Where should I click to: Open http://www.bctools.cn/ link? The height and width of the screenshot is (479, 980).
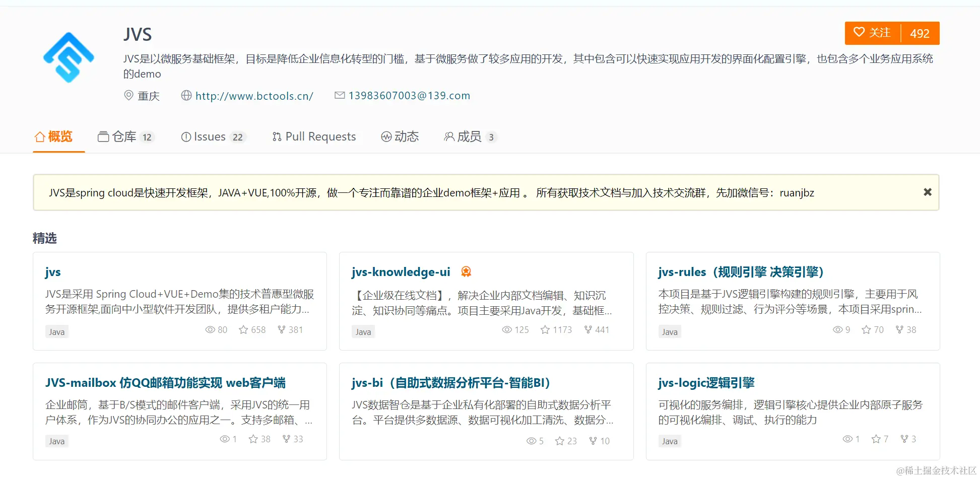[x=254, y=96]
